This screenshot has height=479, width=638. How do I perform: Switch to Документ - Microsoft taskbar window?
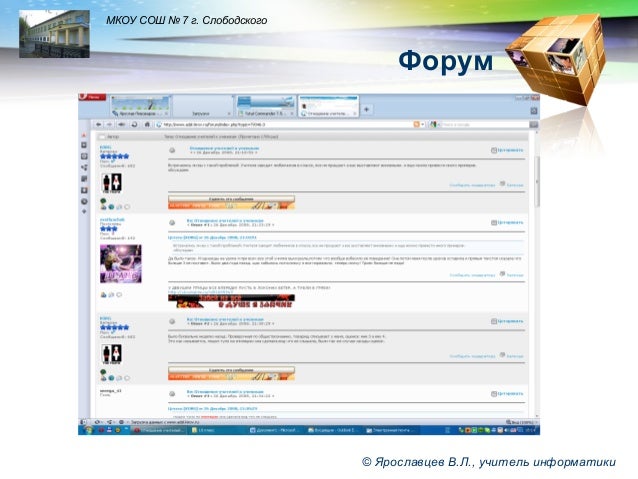pyautogui.click(x=275, y=430)
